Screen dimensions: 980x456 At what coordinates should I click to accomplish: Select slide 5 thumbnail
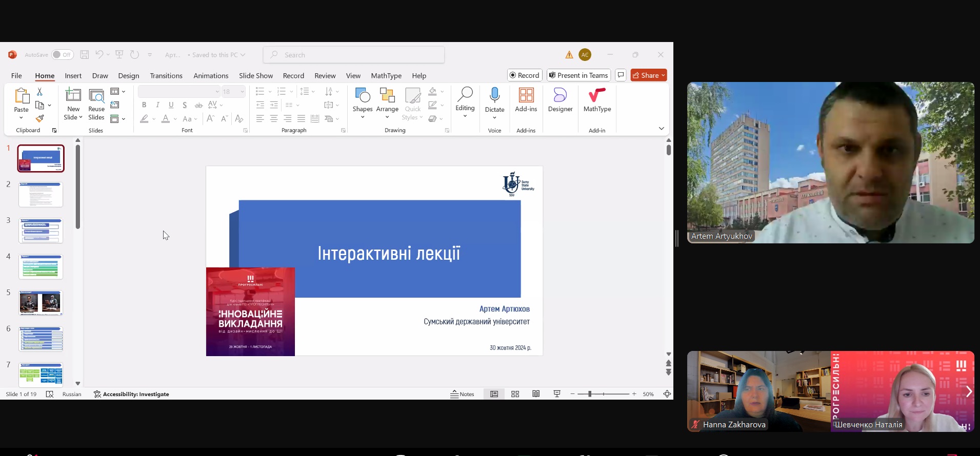(41, 303)
